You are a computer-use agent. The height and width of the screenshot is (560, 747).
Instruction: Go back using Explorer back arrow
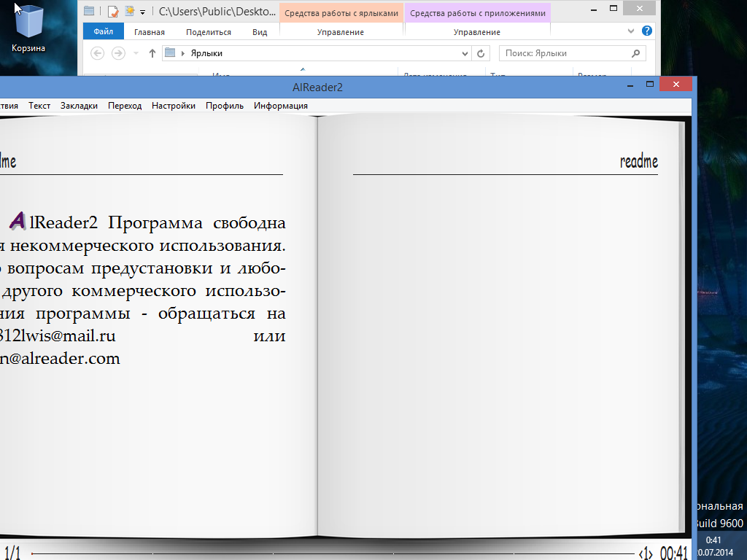(x=97, y=53)
